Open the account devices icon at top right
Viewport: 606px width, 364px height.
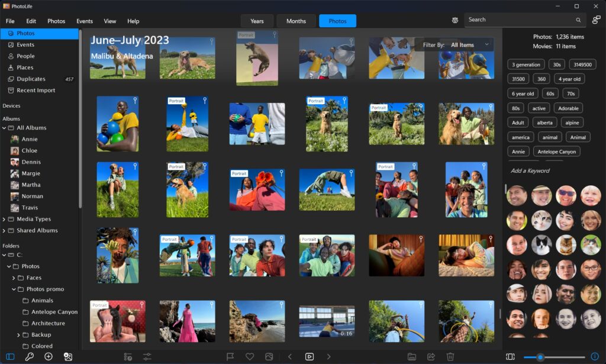pyautogui.click(x=597, y=20)
